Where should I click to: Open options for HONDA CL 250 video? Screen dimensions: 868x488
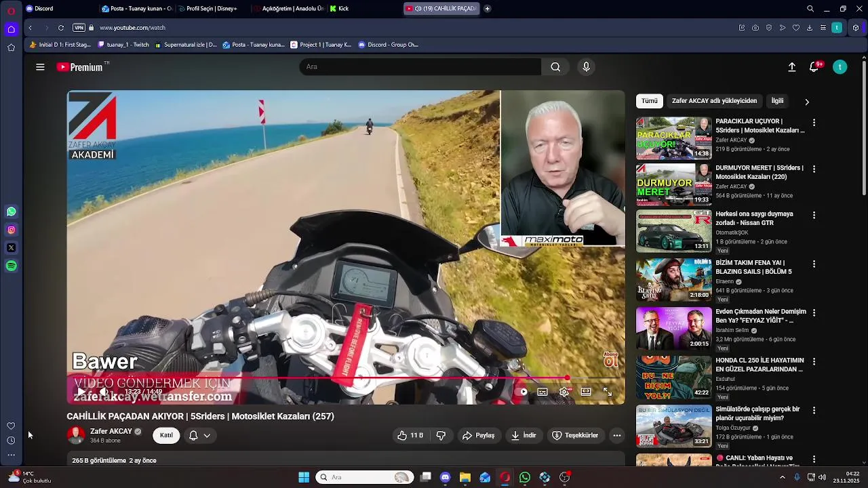click(814, 361)
